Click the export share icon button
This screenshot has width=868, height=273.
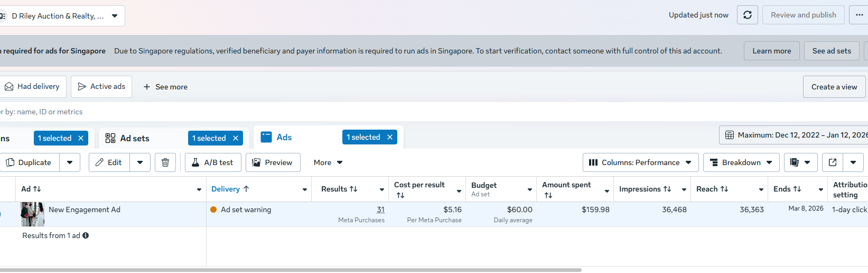coord(833,162)
